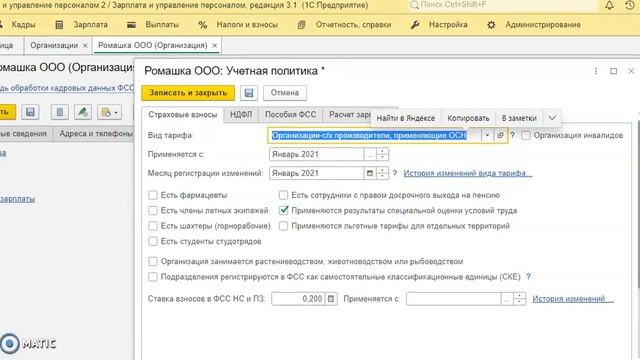Enable Применяются льготные тарифы для отдельных территорий
640x360 pixels.
[x=283, y=226]
